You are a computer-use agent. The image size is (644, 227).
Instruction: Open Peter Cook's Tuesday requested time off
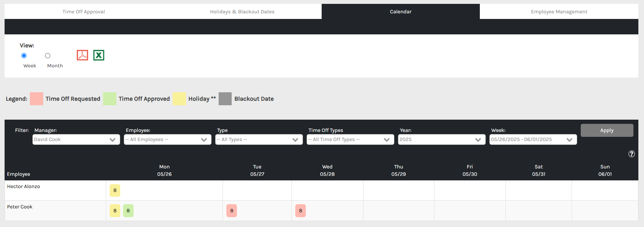point(232,211)
